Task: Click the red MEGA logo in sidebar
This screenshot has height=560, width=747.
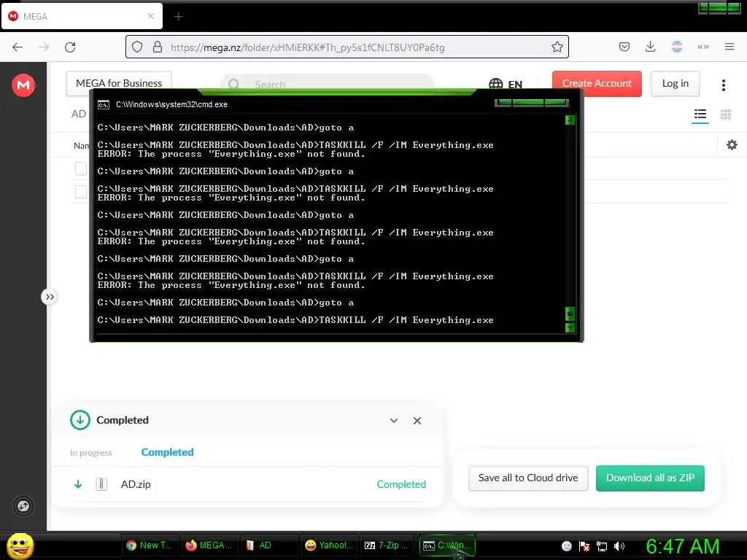Action: tap(23, 85)
